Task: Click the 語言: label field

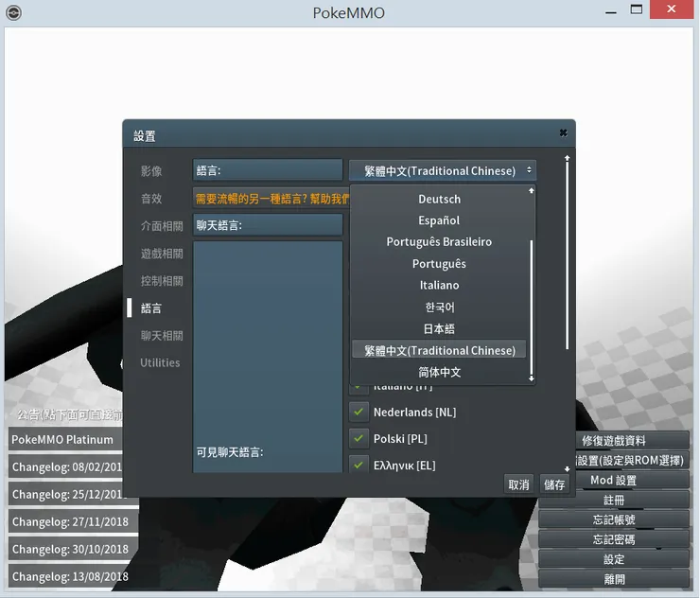Action: [268, 170]
